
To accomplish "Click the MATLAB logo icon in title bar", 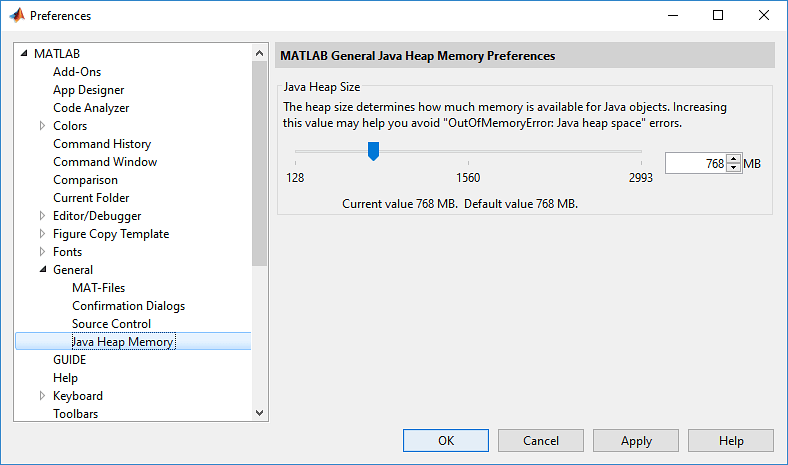I will click(17, 16).
